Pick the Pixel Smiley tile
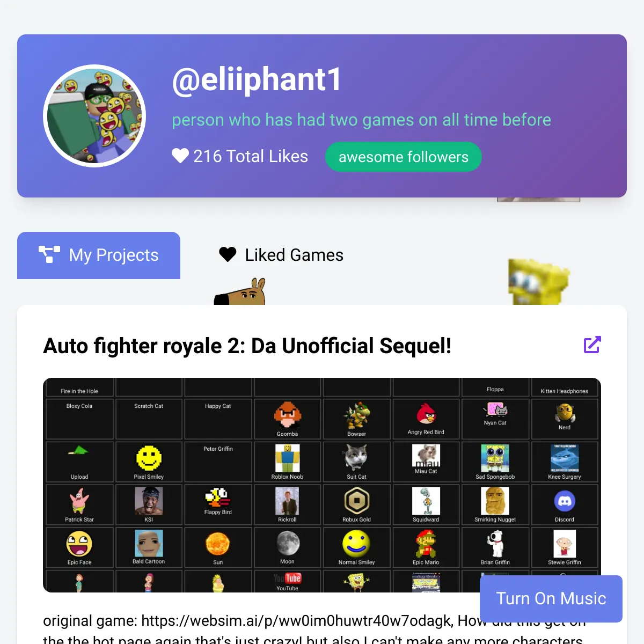This screenshot has width=644, height=644. point(149,458)
